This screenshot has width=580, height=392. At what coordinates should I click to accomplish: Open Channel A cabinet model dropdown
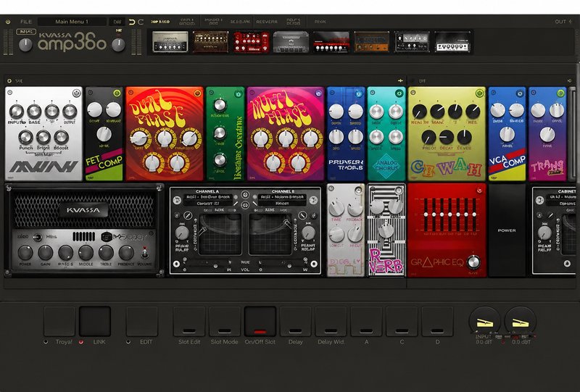[x=207, y=198]
